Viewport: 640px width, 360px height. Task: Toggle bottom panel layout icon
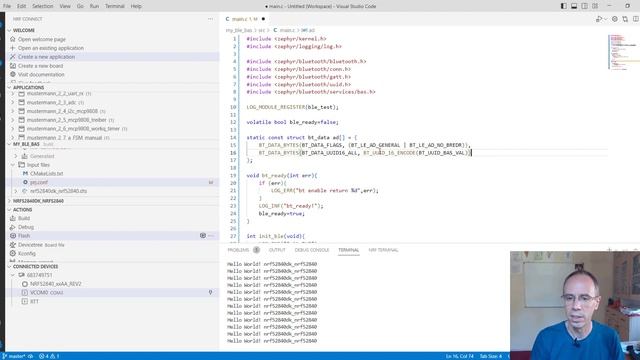[x=574, y=6]
